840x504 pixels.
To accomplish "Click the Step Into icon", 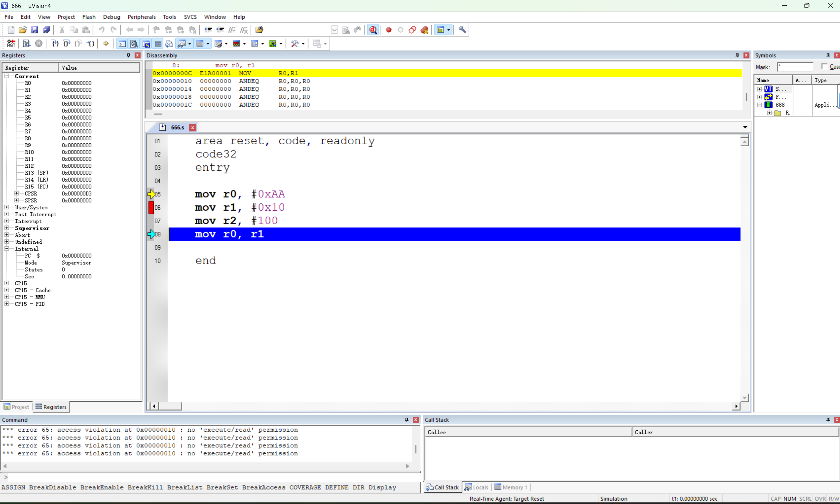I will coord(55,43).
